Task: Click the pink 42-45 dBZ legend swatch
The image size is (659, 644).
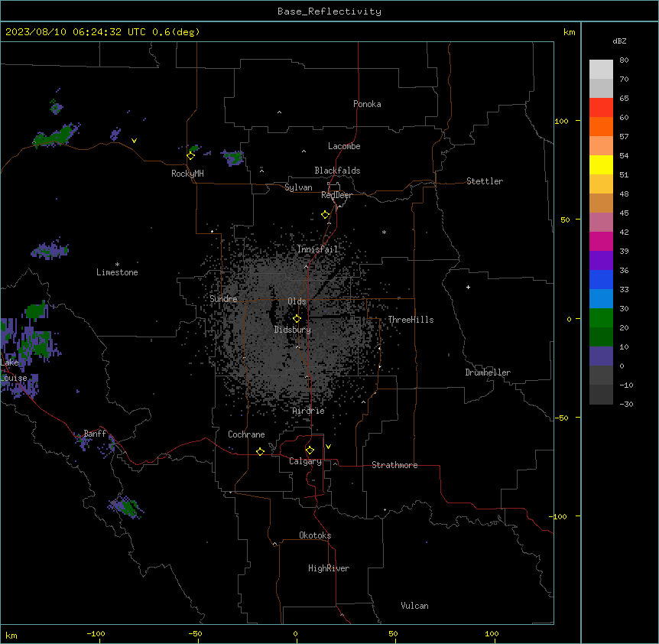Action: tap(601, 223)
